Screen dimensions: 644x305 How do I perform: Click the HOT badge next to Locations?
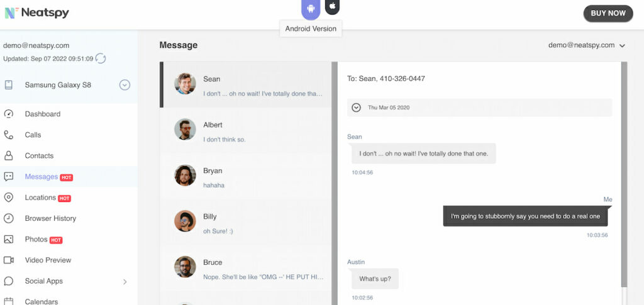[x=65, y=199]
